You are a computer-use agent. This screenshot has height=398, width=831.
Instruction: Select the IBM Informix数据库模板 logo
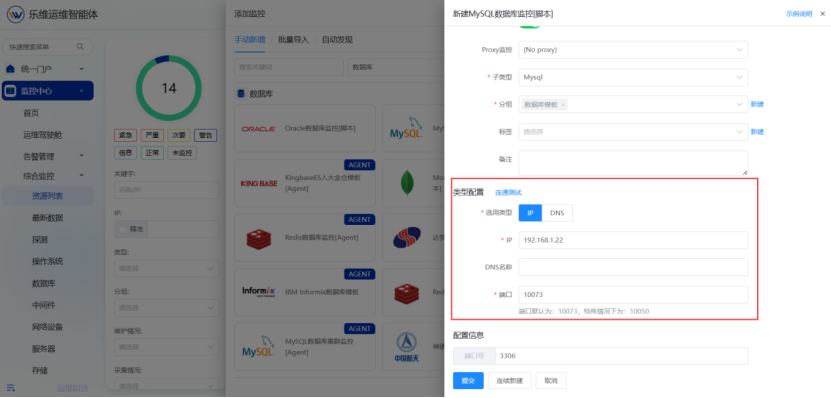pyautogui.click(x=259, y=291)
